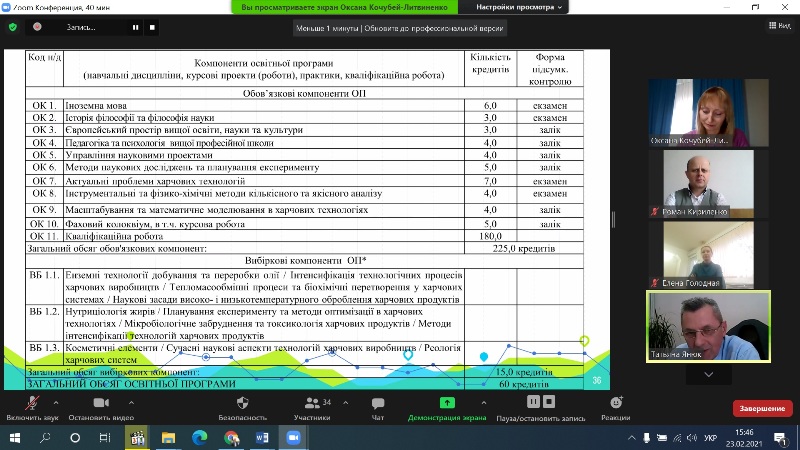The height and width of the screenshot is (450, 800).
Task: Open Настройки просмотра dropdown
Action: coord(518,7)
